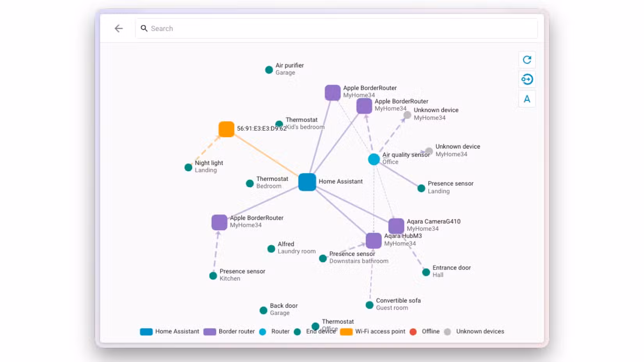Toggle Router legend entry
Viewport: 644px width, 362px height.
click(x=274, y=332)
